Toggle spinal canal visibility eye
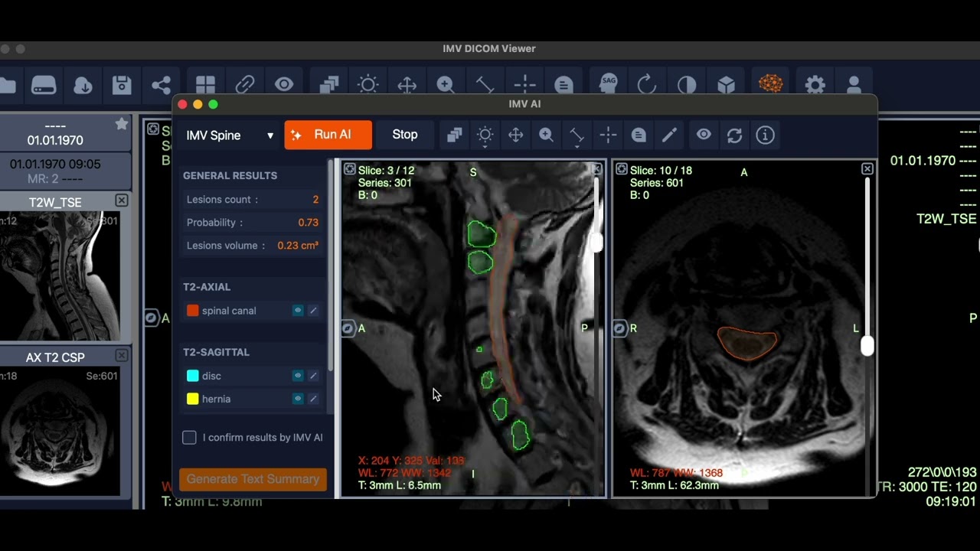 click(298, 311)
